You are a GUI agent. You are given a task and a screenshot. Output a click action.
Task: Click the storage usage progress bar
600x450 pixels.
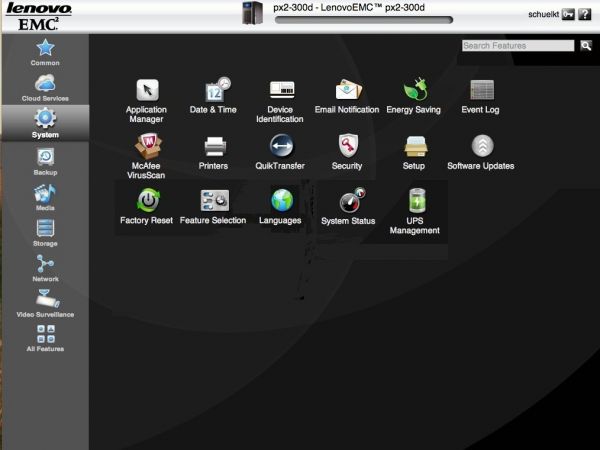364,20
